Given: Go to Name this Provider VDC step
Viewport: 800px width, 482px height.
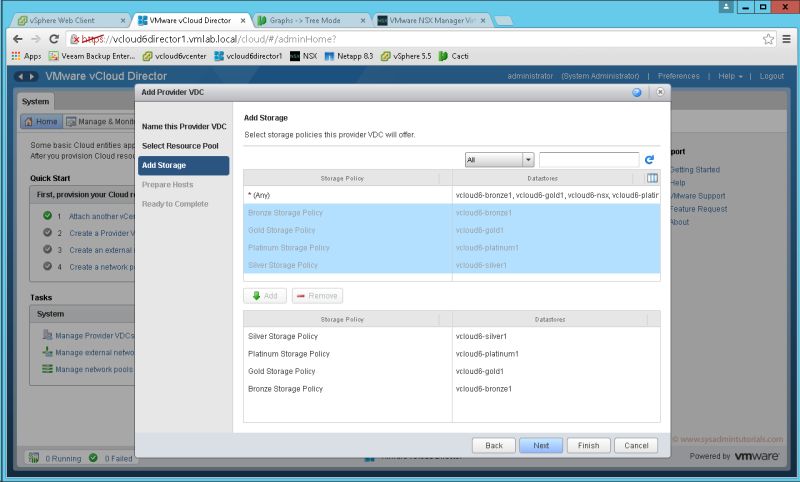Looking at the screenshot, I should point(184,126).
